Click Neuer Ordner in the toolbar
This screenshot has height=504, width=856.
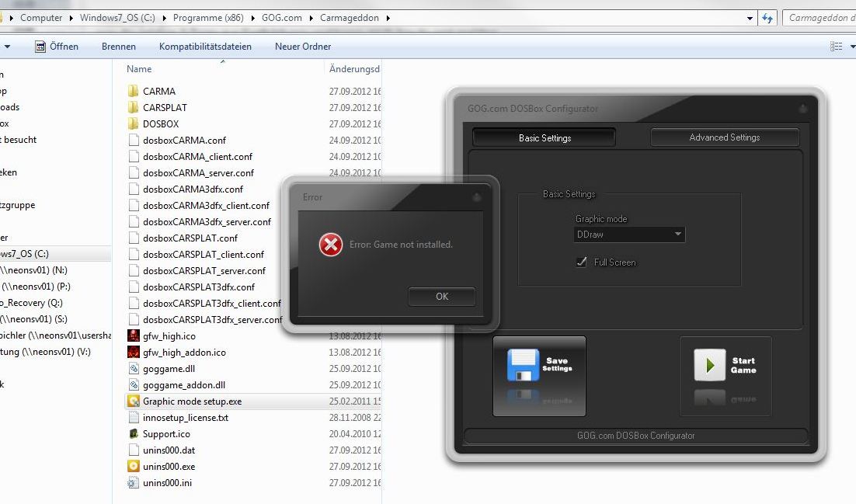[x=303, y=47]
